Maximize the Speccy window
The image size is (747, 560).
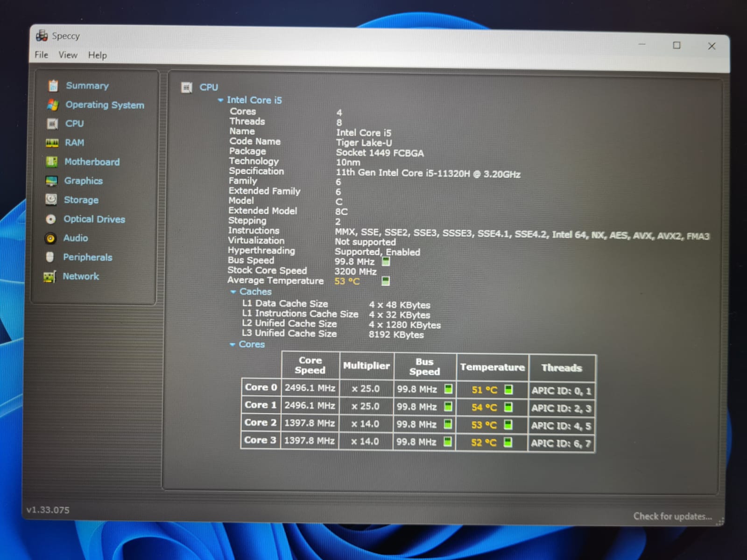click(x=676, y=45)
